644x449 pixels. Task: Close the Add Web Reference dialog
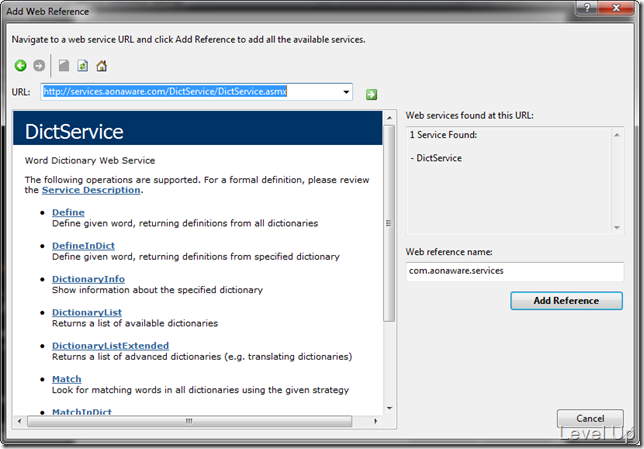[616, 8]
